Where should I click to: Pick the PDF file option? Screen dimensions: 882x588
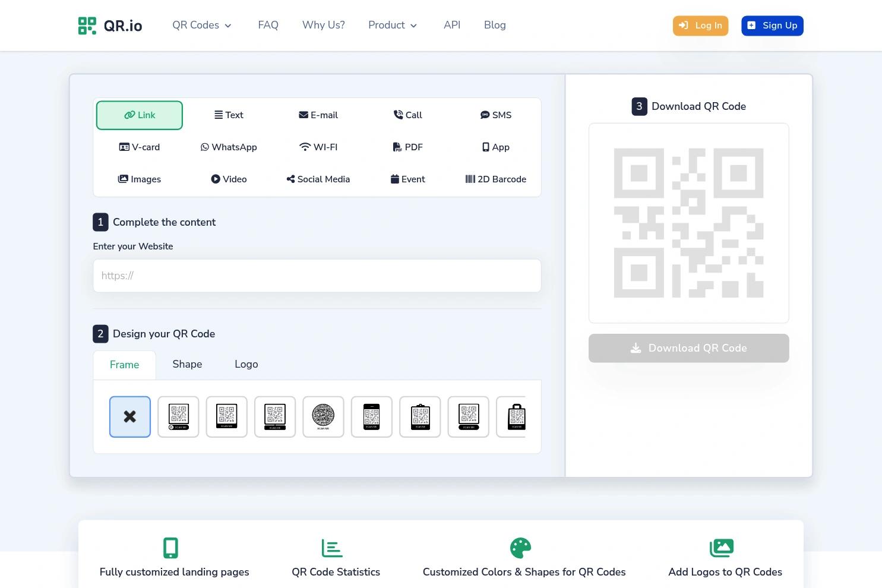[x=407, y=147]
